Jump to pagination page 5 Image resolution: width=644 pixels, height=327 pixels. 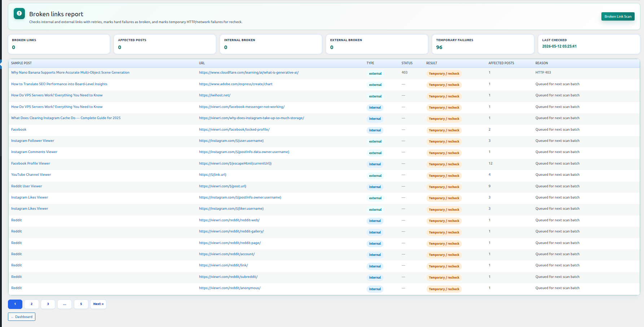pyautogui.click(x=81, y=304)
